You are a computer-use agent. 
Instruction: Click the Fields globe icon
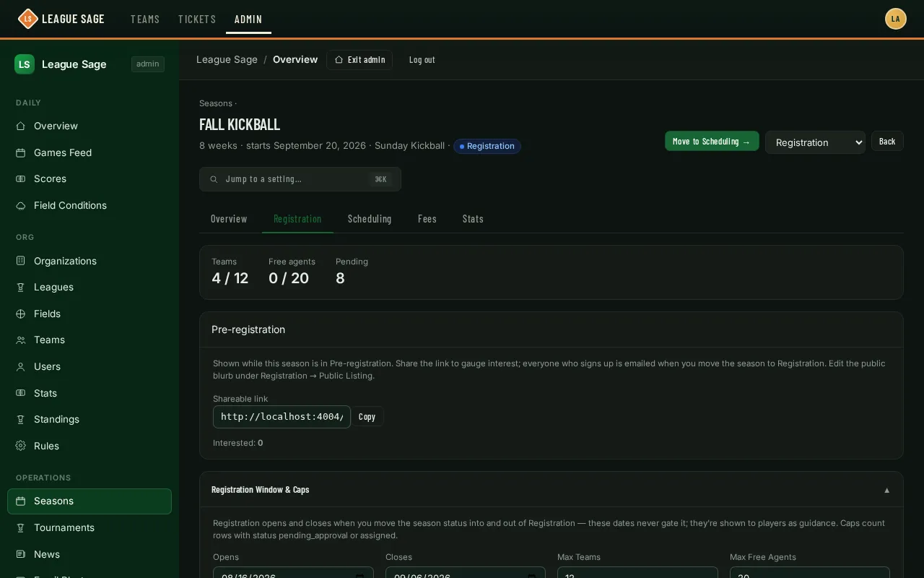21,314
